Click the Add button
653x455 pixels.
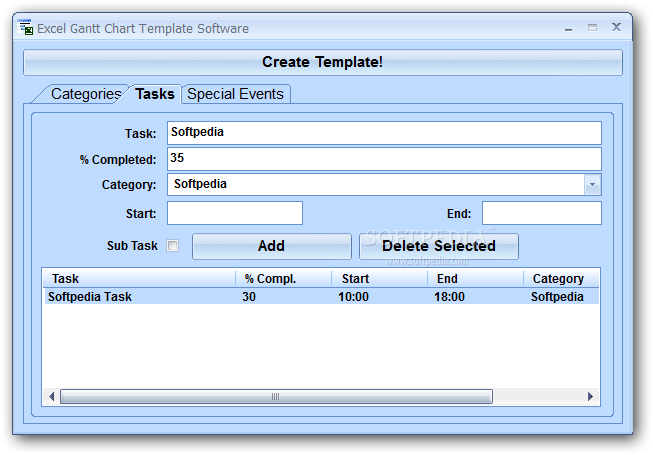[272, 246]
